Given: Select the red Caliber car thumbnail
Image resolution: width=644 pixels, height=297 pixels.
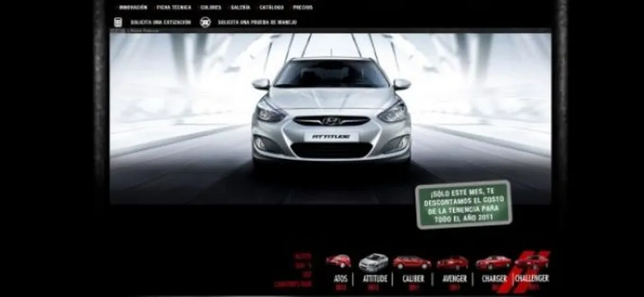Looking at the screenshot, I should (x=412, y=262).
